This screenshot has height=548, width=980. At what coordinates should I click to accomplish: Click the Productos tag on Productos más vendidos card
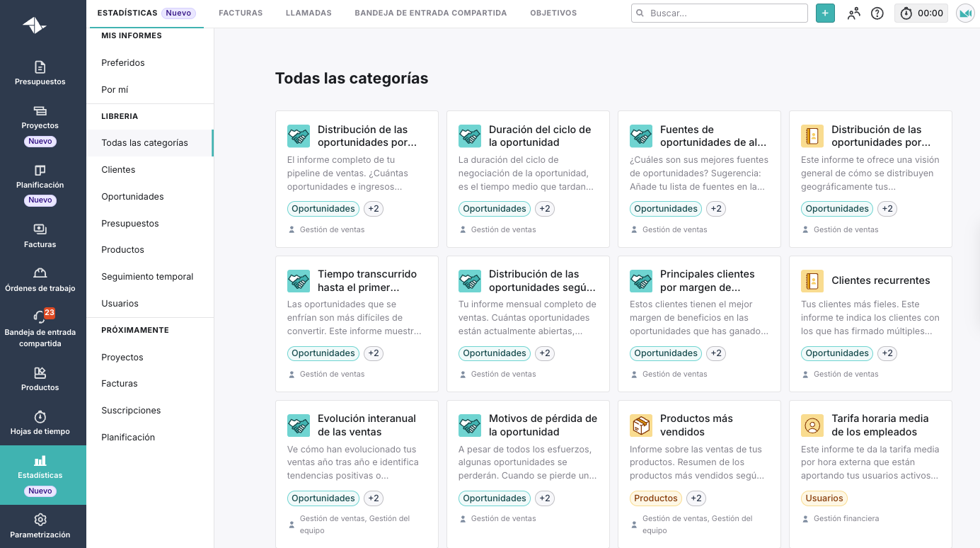[656, 498]
